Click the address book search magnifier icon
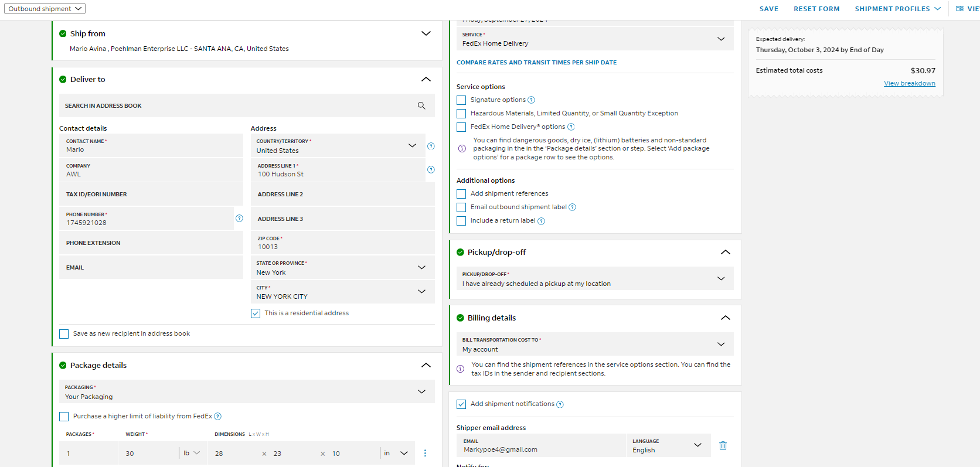 point(421,105)
